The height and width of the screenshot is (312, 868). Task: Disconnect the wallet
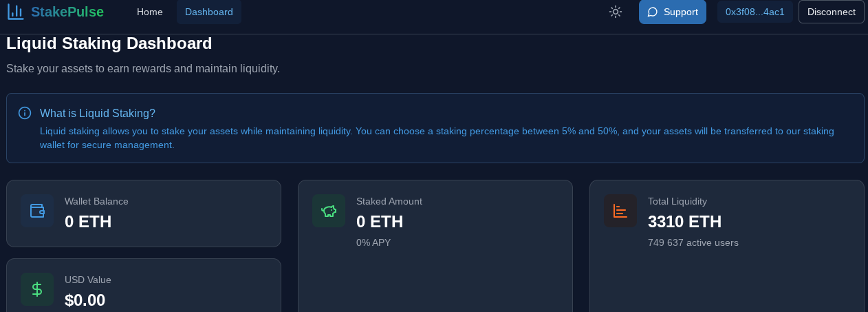[x=831, y=12]
